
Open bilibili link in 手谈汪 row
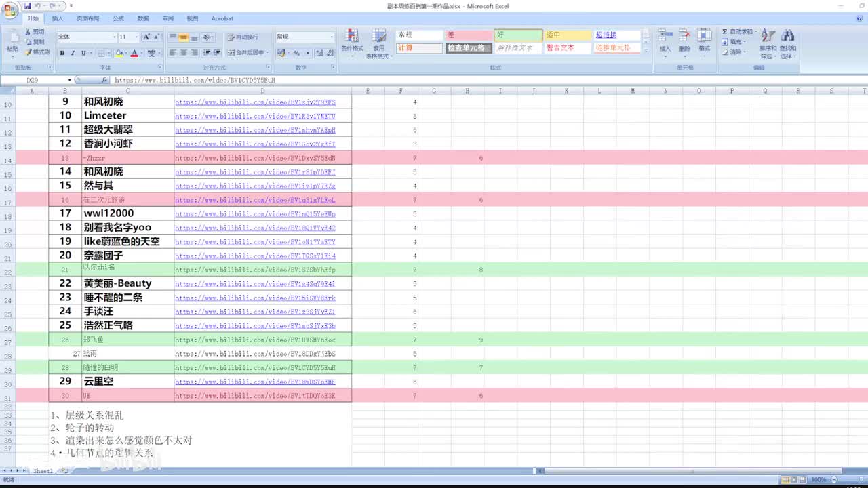[x=255, y=312]
